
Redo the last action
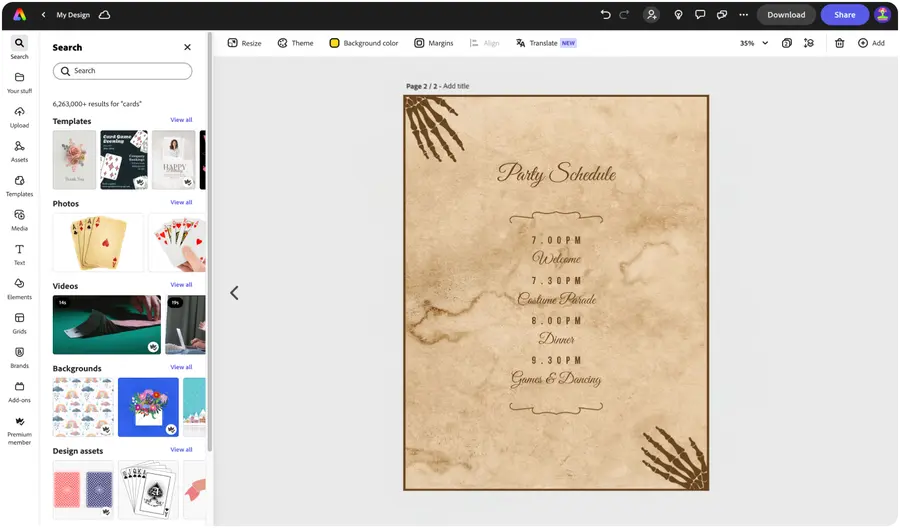(x=624, y=15)
